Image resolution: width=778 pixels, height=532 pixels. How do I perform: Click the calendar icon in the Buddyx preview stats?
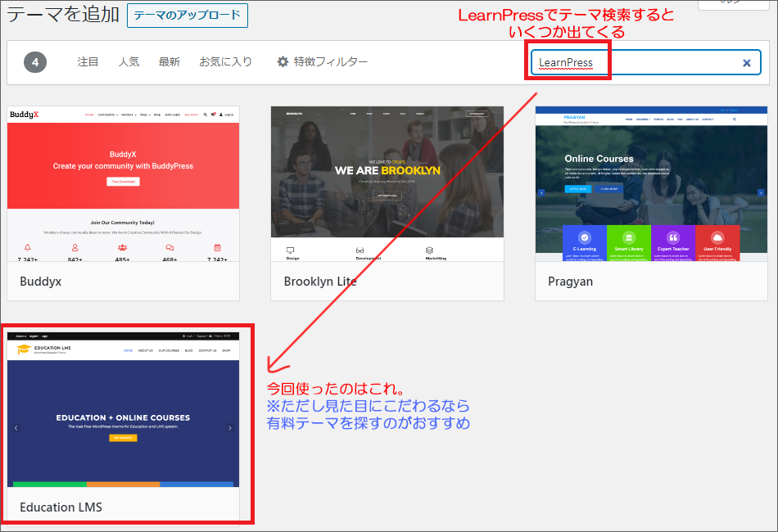click(216, 248)
